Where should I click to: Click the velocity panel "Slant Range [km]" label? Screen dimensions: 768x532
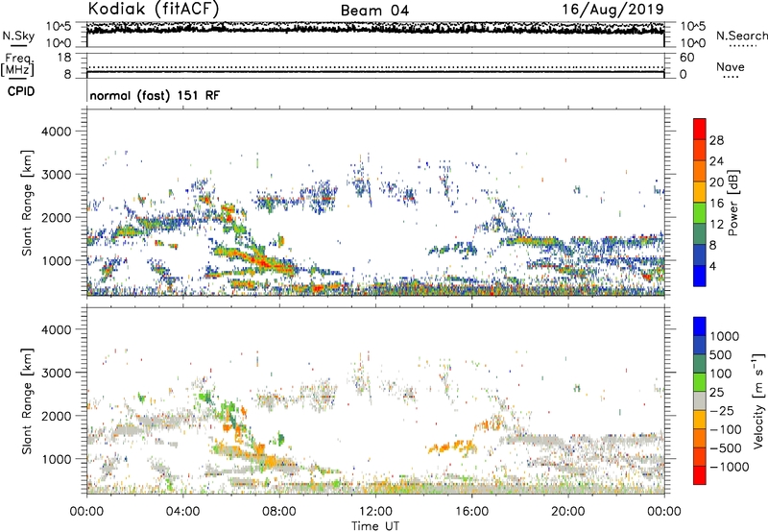pyautogui.click(x=27, y=401)
